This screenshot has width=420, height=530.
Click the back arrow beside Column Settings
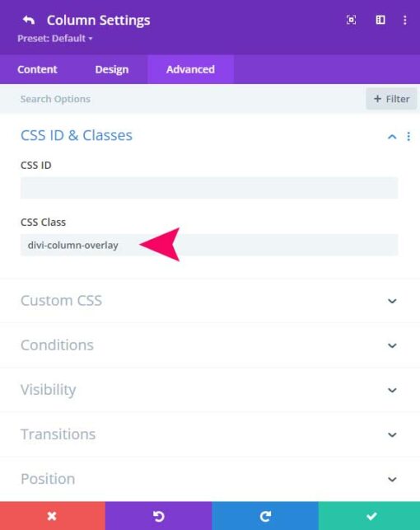29,20
